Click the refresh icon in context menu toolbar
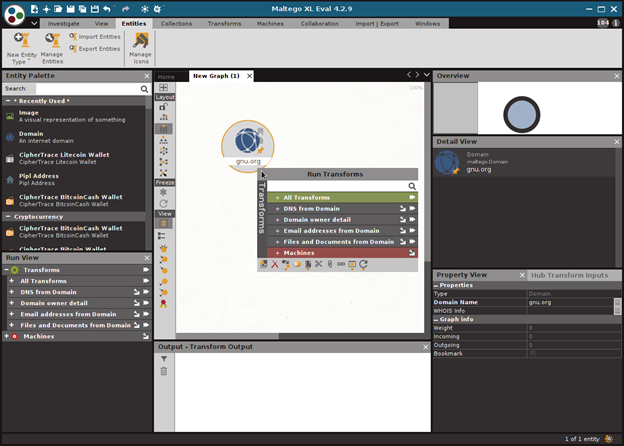Image resolution: width=624 pixels, height=446 pixels. [363, 264]
